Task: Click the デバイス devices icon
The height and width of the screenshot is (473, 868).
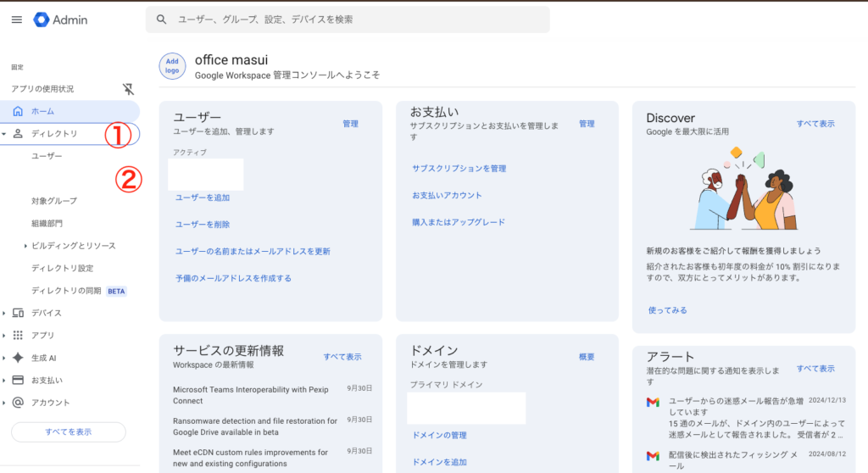Action: (18, 313)
